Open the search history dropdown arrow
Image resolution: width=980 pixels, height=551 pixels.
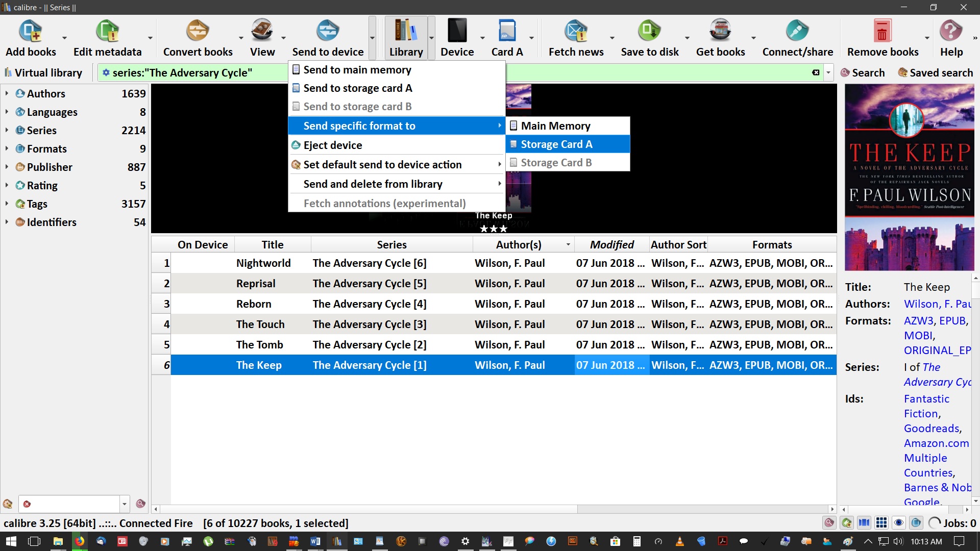pos(828,73)
